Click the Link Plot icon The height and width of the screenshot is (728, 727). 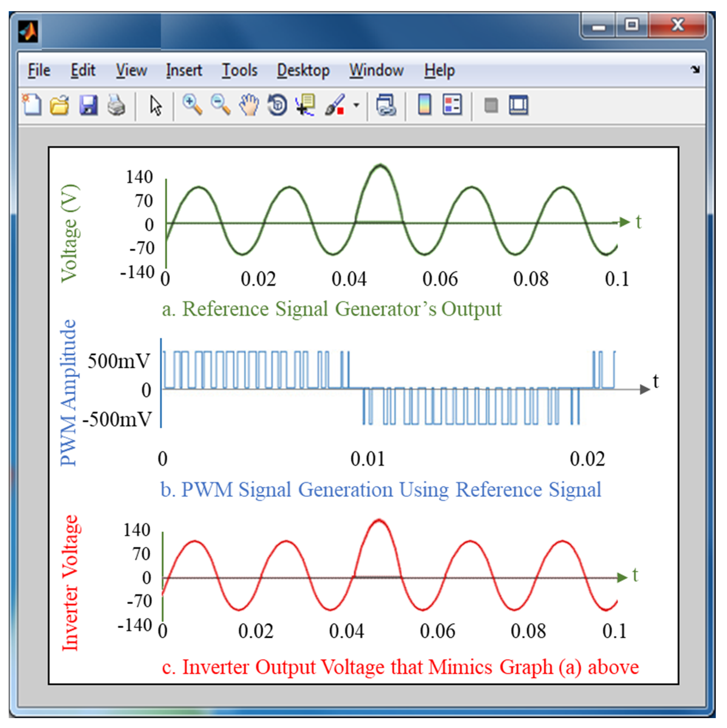tap(386, 105)
